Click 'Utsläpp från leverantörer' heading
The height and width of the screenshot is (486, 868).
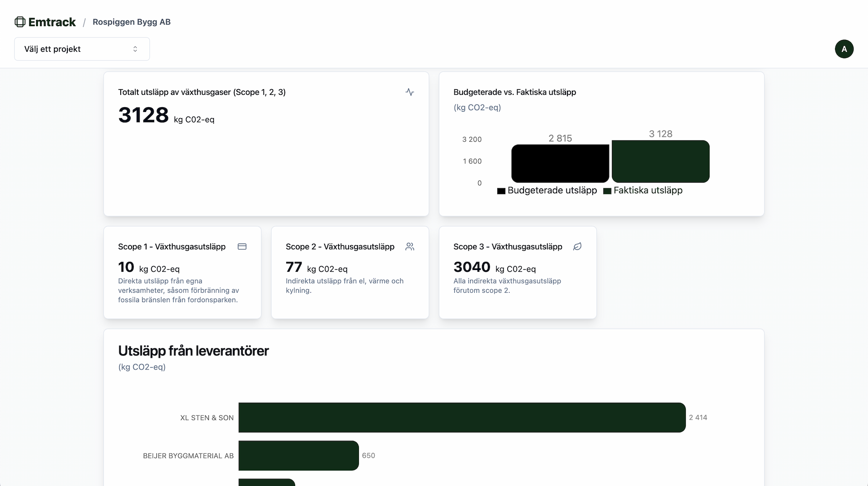point(193,351)
